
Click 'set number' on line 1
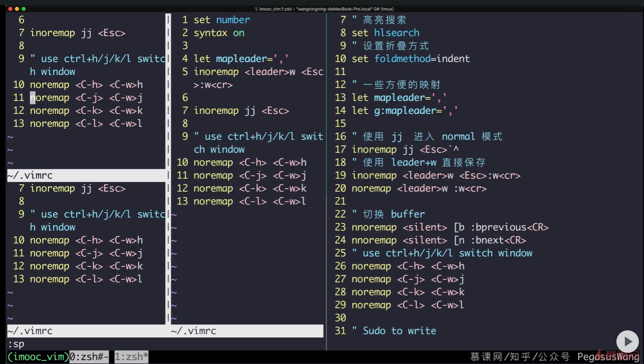[x=222, y=20]
